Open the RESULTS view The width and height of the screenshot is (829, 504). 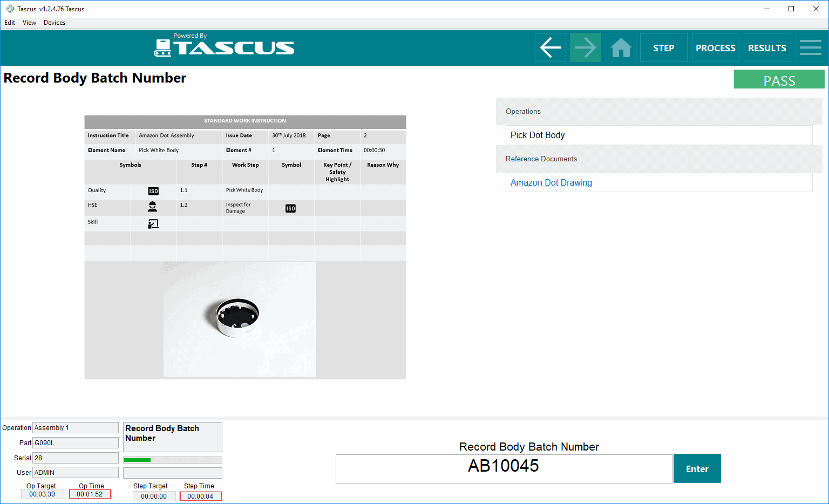click(x=767, y=47)
